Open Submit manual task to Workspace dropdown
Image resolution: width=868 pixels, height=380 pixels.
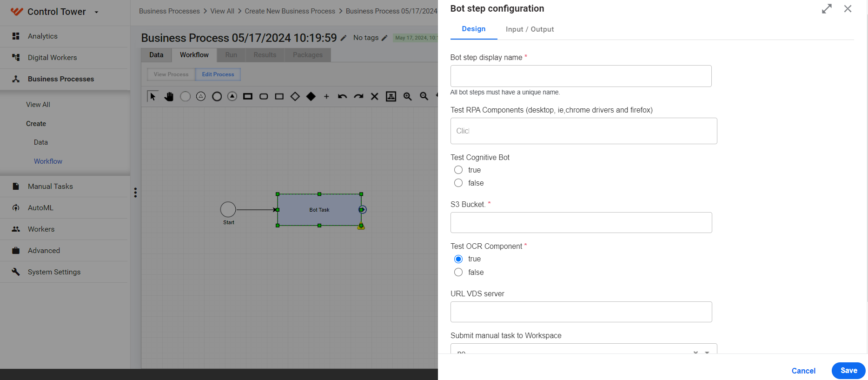[x=583, y=349]
